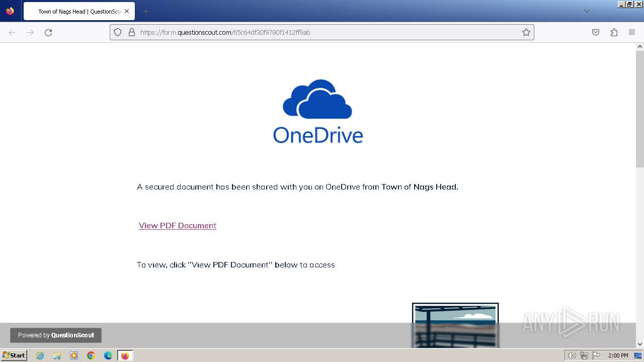This screenshot has height=362, width=644.
Task: Click the Nags Head pier image
Action: [x=455, y=325]
